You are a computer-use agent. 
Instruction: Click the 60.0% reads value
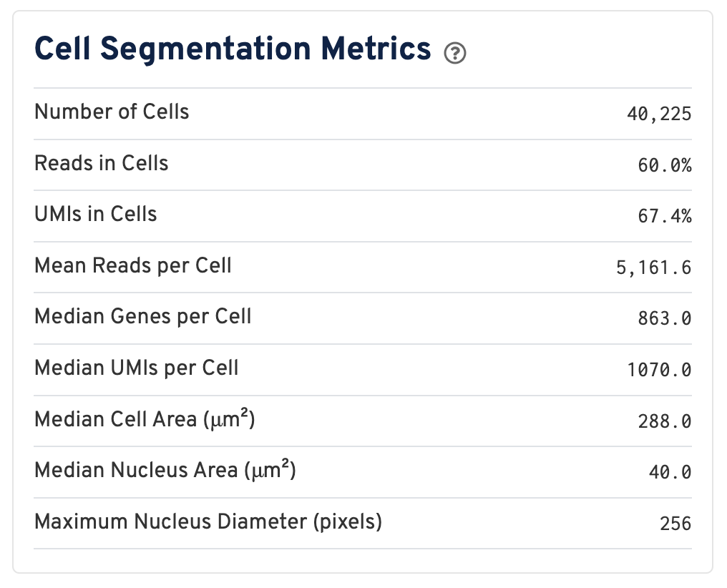click(665, 165)
